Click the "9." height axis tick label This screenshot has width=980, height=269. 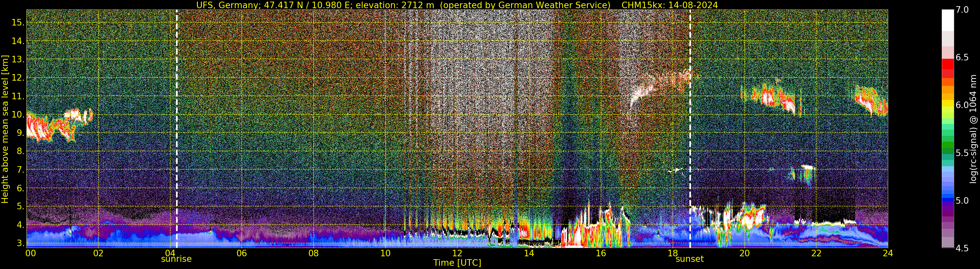tap(20, 133)
